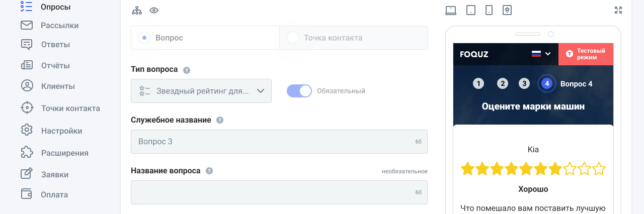Image resolution: width=644 pixels, height=214 pixels.
Task: Toggle the eye preview icon
Action: tap(154, 11)
